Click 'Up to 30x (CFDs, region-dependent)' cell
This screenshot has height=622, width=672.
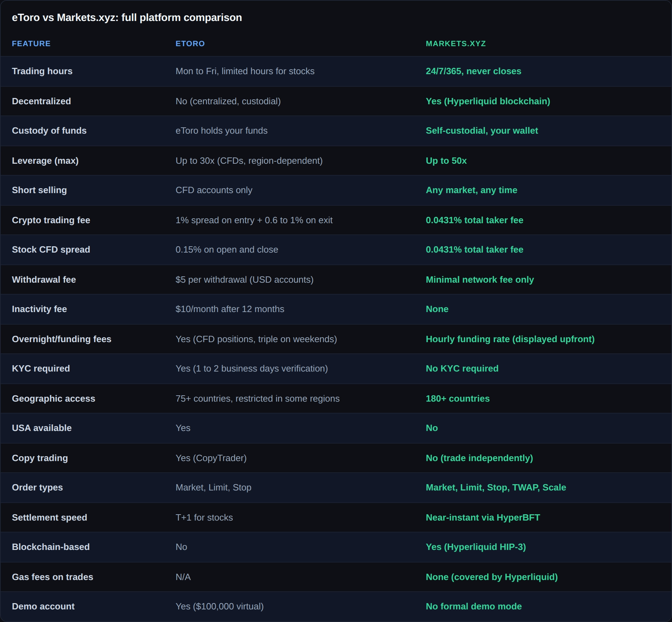click(x=249, y=161)
